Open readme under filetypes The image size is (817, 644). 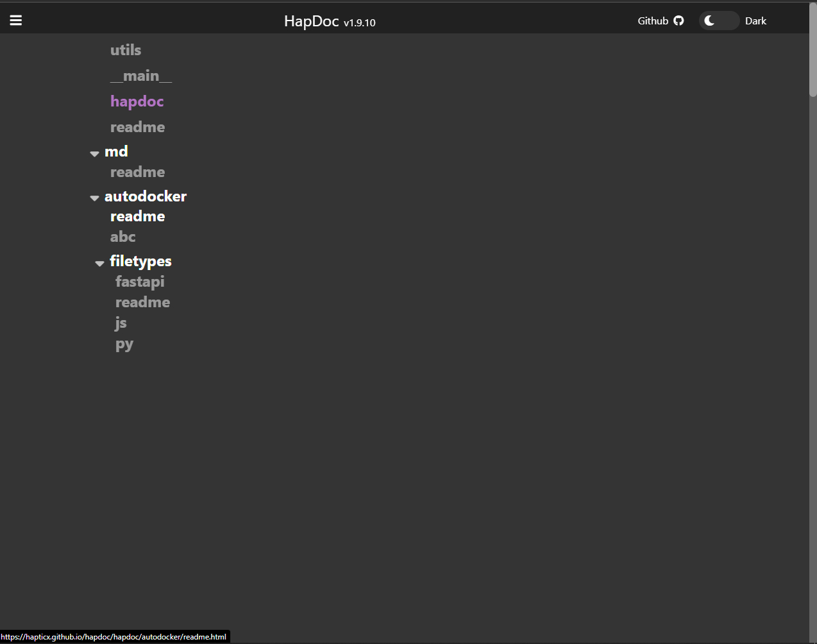[x=142, y=302]
